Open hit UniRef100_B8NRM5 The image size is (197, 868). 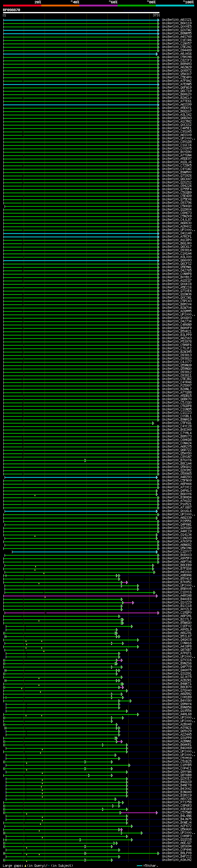(x=177, y=33)
